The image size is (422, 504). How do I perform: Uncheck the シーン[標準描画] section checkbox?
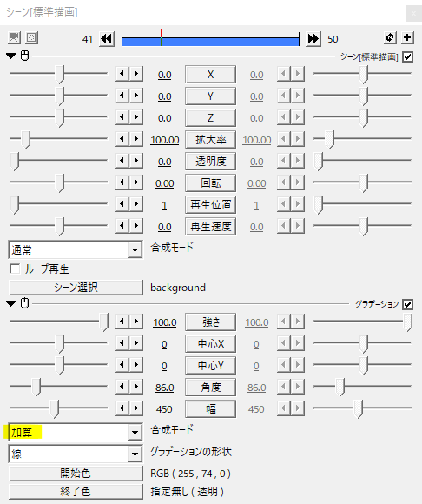tap(407, 56)
